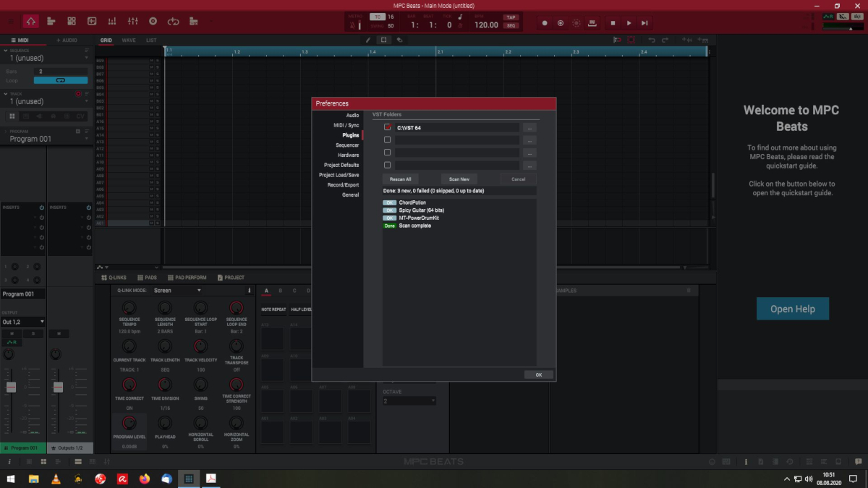Collapse the Track section
The image size is (868, 488).
pos(5,94)
